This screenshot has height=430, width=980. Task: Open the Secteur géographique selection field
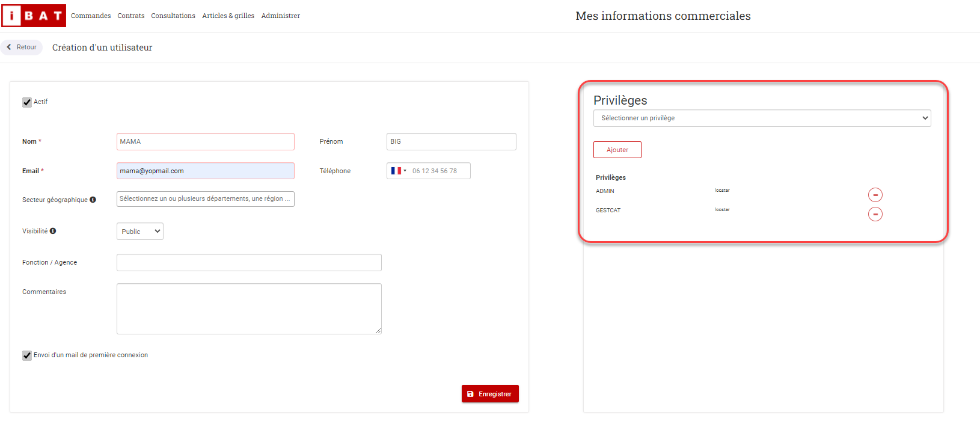(205, 199)
